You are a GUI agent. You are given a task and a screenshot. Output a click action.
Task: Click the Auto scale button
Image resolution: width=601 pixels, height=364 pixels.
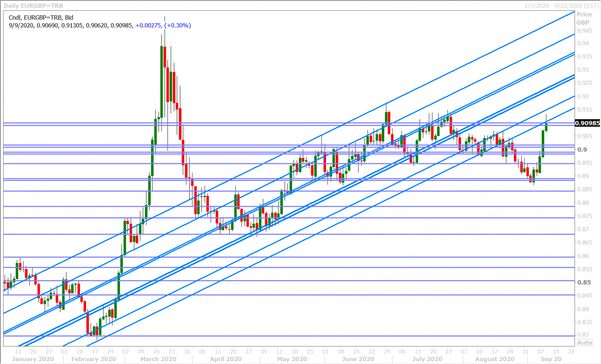click(x=584, y=343)
